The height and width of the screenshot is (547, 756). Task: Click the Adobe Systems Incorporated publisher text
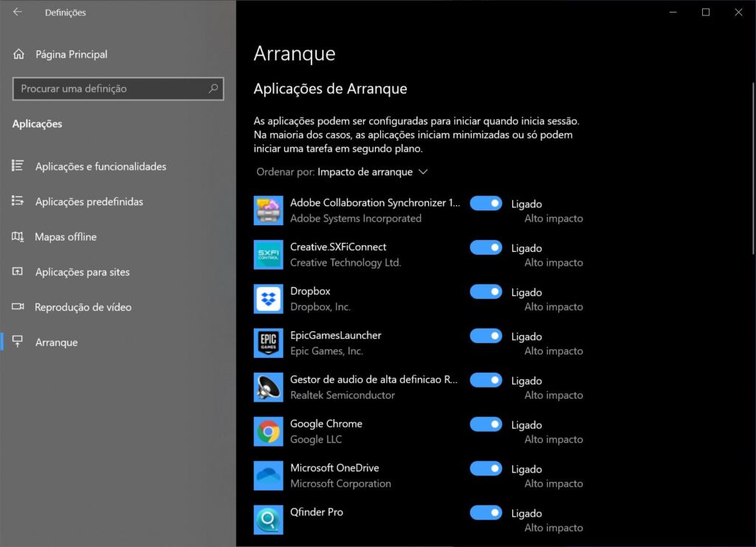tap(356, 219)
